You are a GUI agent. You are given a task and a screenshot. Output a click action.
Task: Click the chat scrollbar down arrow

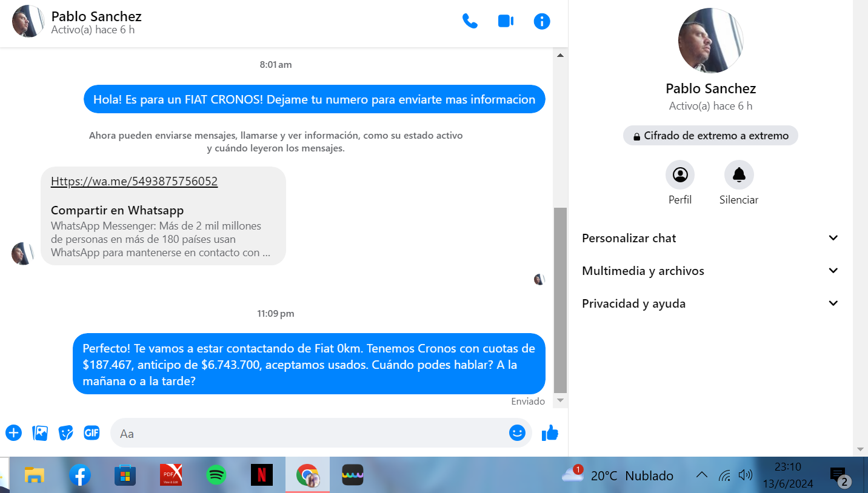click(561, 400)
